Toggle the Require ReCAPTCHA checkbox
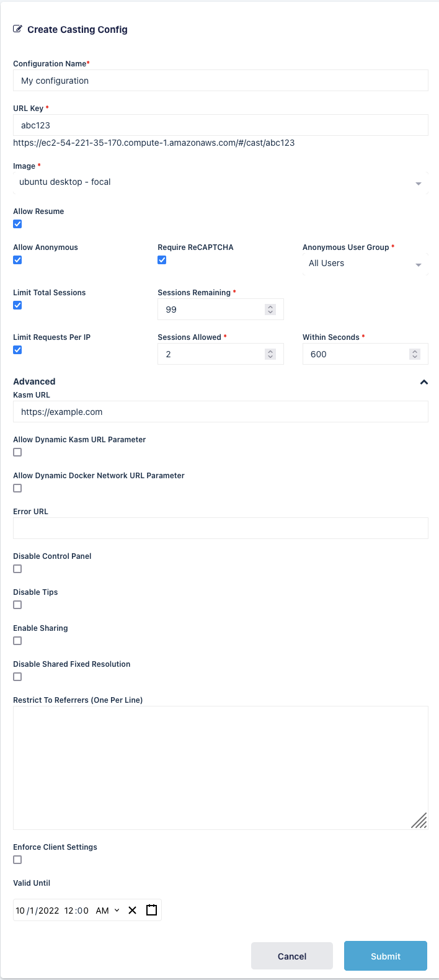Viewport: 439px width, 980px height. click(162, 260)
